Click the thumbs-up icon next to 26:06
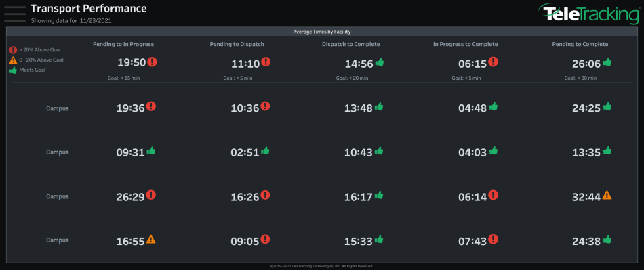Viewport: 644px width, 270px height. click(607, 62)
